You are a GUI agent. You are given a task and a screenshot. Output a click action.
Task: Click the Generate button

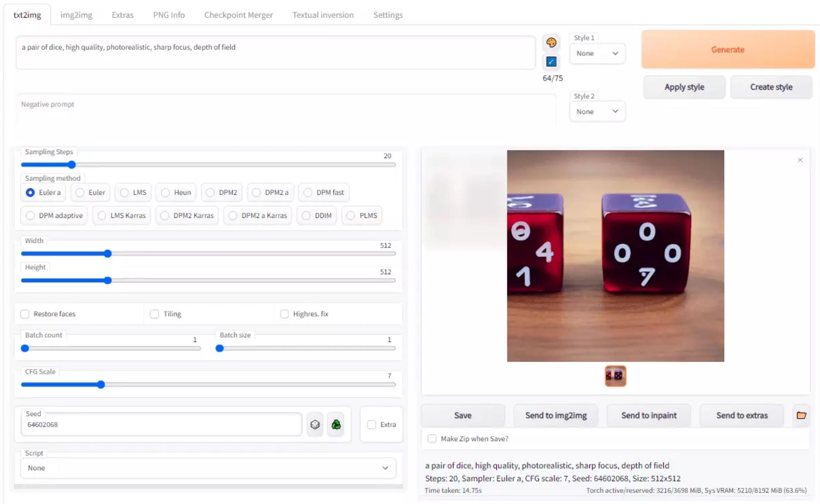click(727, 49)
